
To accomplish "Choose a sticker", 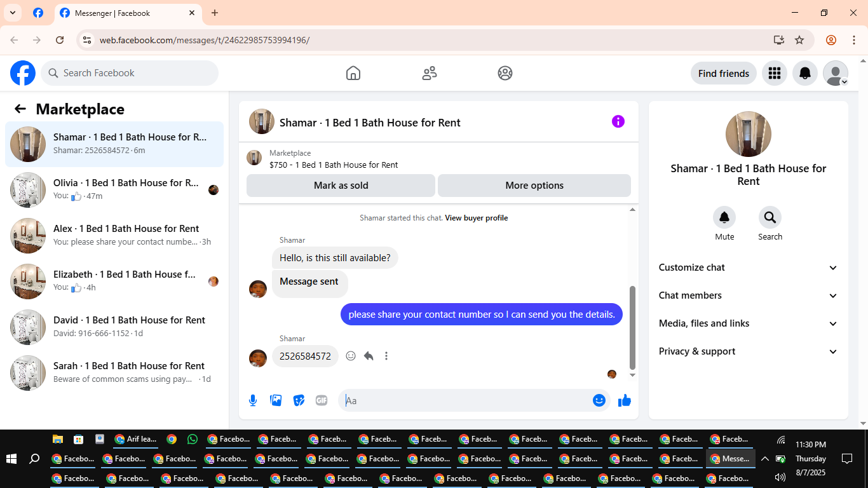I will pos(299,400).
